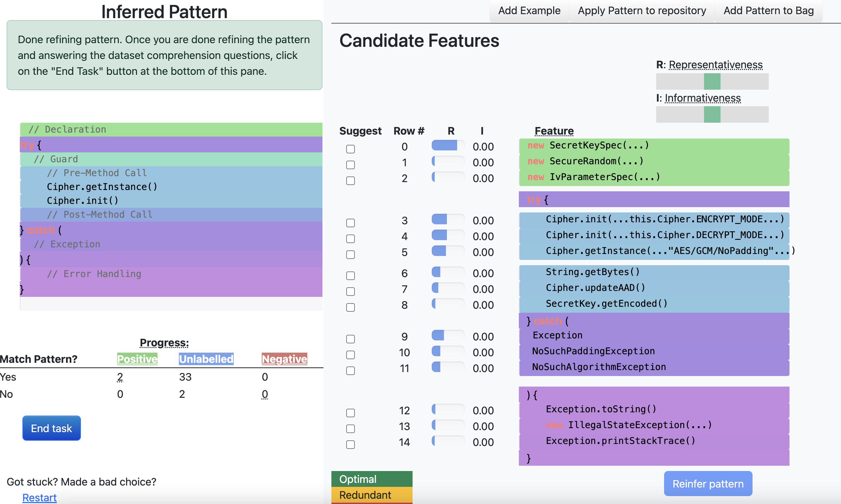The image size is (841, 504).
Task: Tick the checkbox for Cipher.updateAAD() row
Action: (350, 291)
